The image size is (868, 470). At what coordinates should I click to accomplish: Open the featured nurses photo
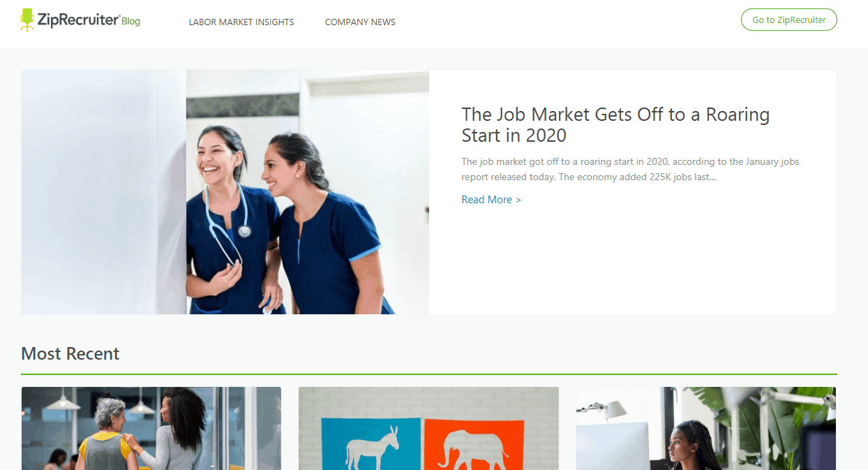(225, 192)
